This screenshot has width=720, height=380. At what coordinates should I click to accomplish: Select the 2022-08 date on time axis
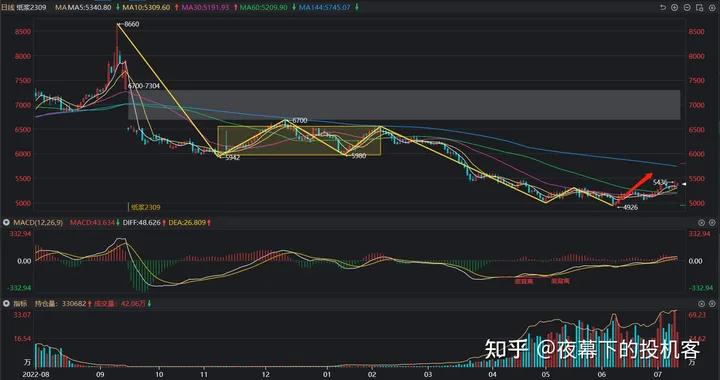point(36,374)
